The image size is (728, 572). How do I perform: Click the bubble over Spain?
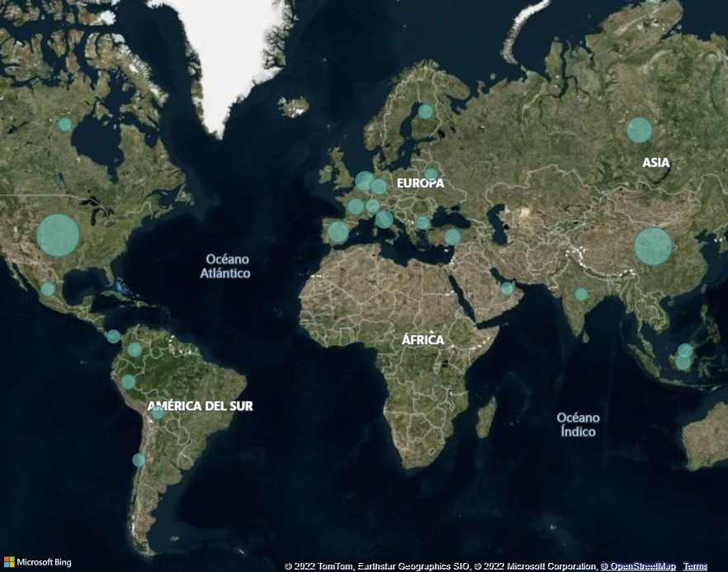coord(338,232)
